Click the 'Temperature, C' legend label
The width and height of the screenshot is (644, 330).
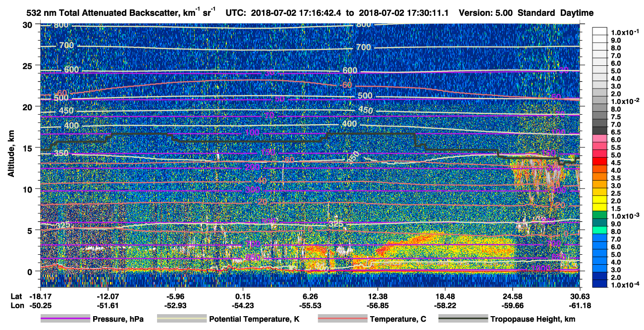click(398, 319)
